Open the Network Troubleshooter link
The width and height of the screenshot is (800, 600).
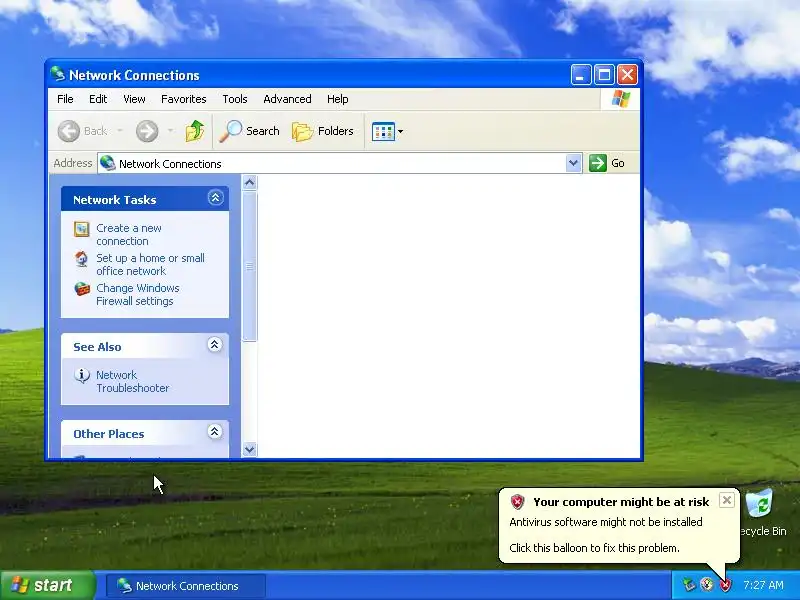133,381
